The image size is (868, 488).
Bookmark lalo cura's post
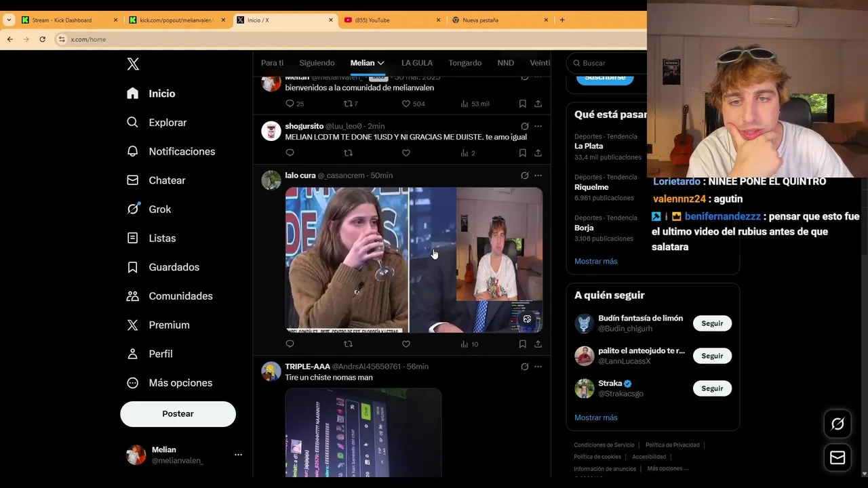pyautogui.click(x=522, y=344)
